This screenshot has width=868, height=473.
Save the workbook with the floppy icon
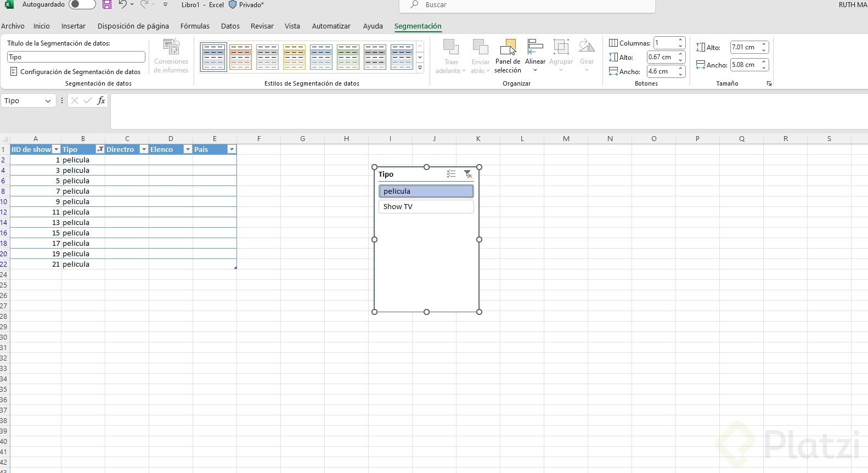[x=107, y=4]
